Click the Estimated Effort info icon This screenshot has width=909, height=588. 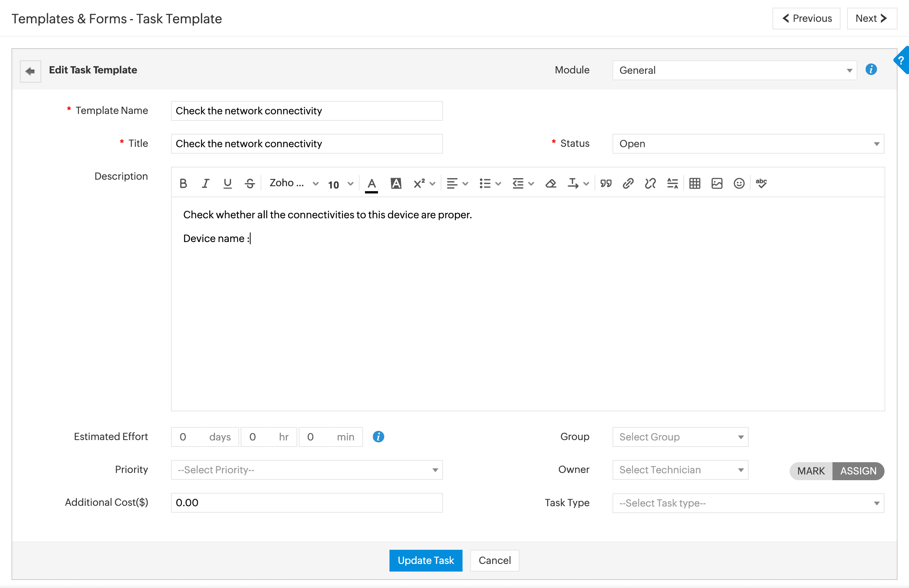(378, 437)
